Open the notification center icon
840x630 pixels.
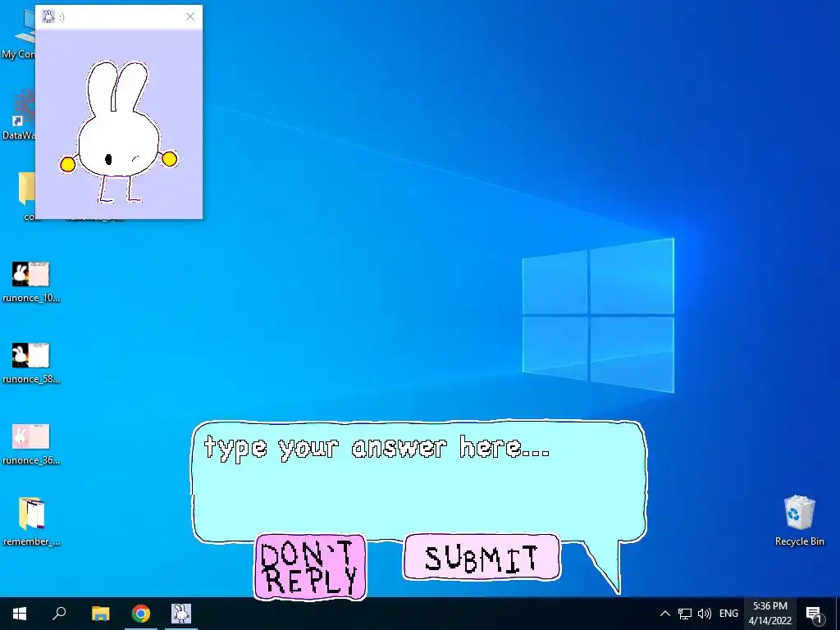(x=815, y=614)
